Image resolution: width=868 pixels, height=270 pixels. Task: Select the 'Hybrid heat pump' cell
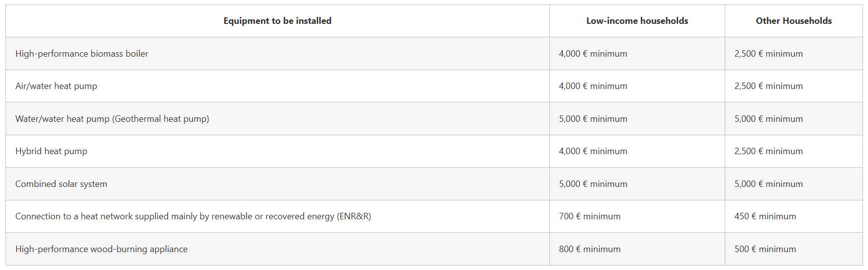tap(51, 151)
